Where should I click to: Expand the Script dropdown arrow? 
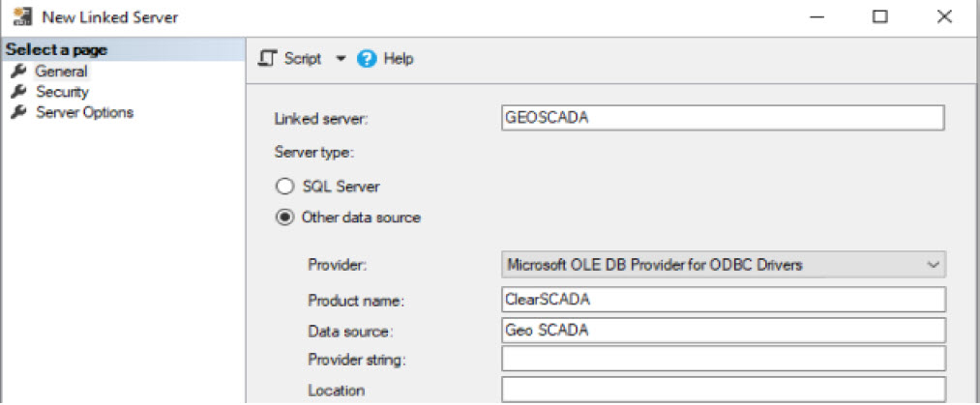341,59
